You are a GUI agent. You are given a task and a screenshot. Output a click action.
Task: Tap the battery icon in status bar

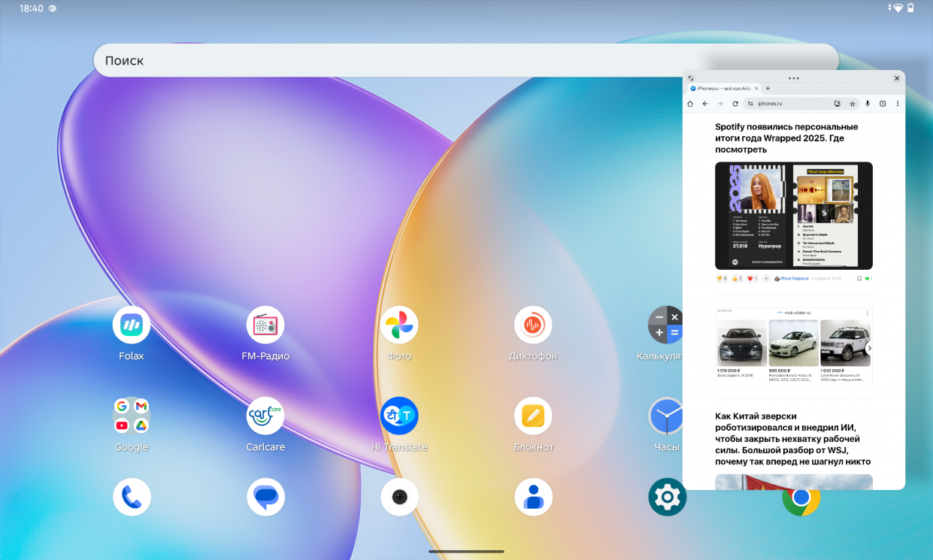[x=910, y=8]
